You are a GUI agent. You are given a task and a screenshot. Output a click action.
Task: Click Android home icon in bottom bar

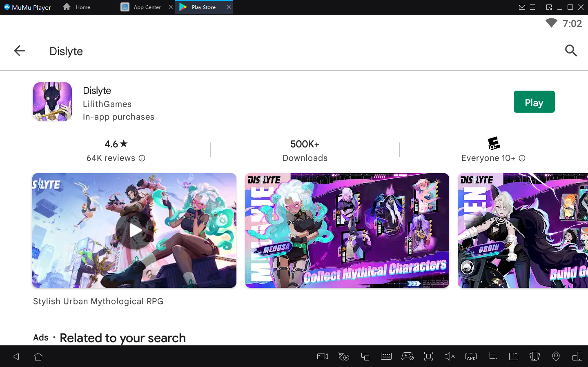[38, 356]
